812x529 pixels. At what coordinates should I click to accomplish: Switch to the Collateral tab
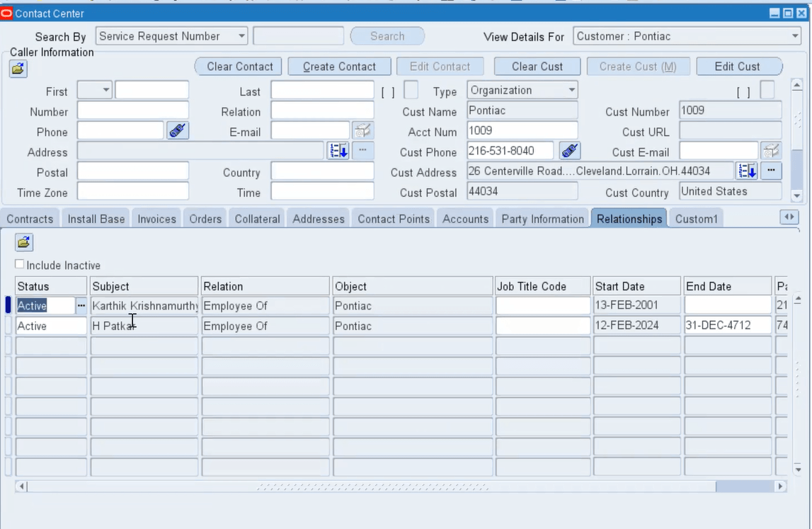coord(258,219)
